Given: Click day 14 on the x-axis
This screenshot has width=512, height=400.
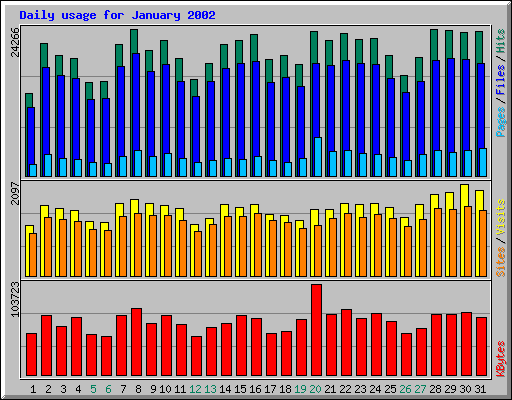Looking at the screenshot, I should pyautogui.click(x=225, y=389).
